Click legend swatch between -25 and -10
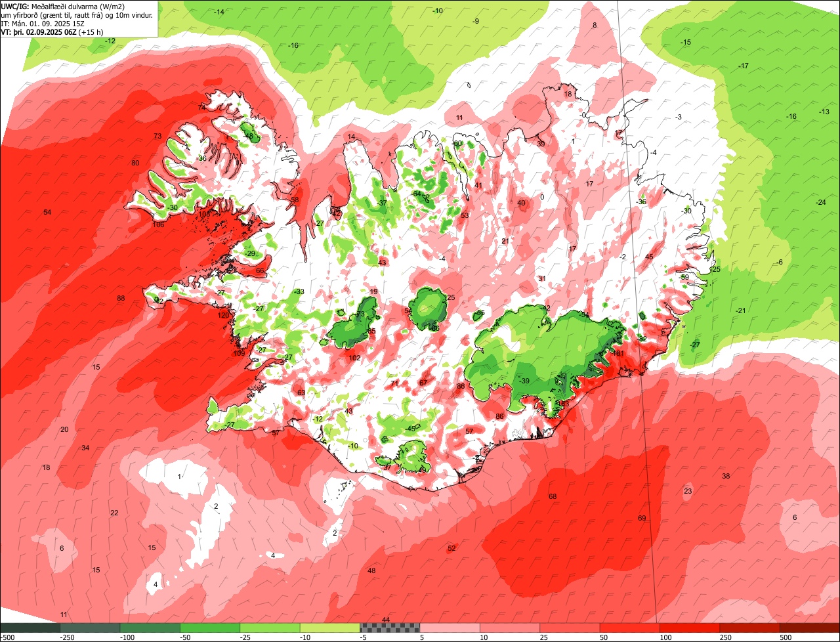Screen dimensions: 840x642 pyautogui.click(x=270, y=628)
